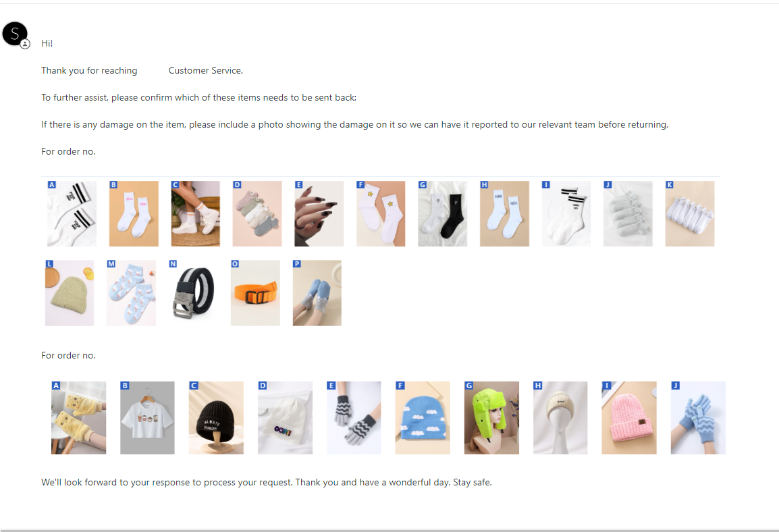Viewport: 779px width, 532px height.
Task: Open the blue cartoon ankle socks thumbnail M
Action: pos(131,293)
